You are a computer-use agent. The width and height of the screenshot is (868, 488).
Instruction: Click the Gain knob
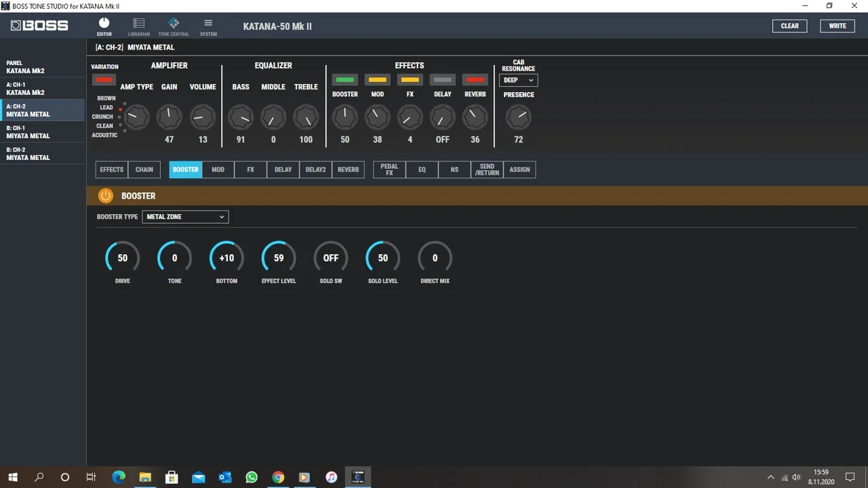tap(169, 117)
